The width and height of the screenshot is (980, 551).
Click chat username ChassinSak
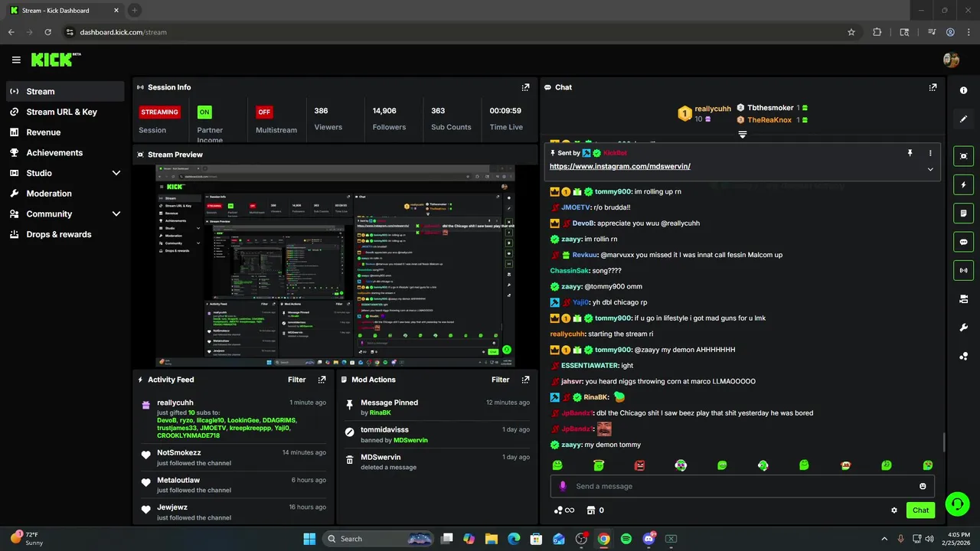tap(570, 271)
